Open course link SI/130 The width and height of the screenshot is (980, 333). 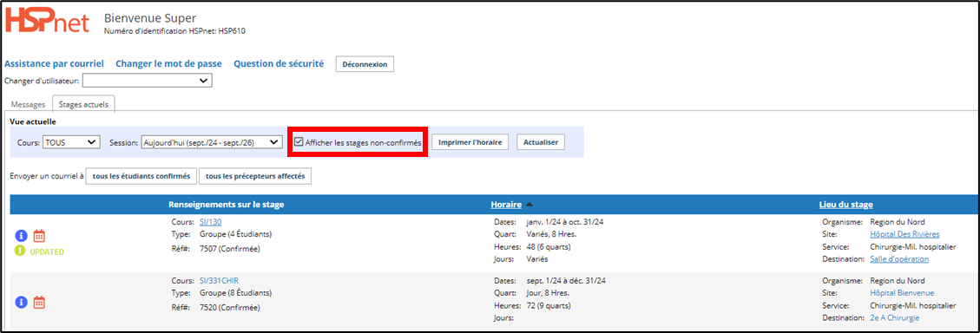click(x=211, y=222)
